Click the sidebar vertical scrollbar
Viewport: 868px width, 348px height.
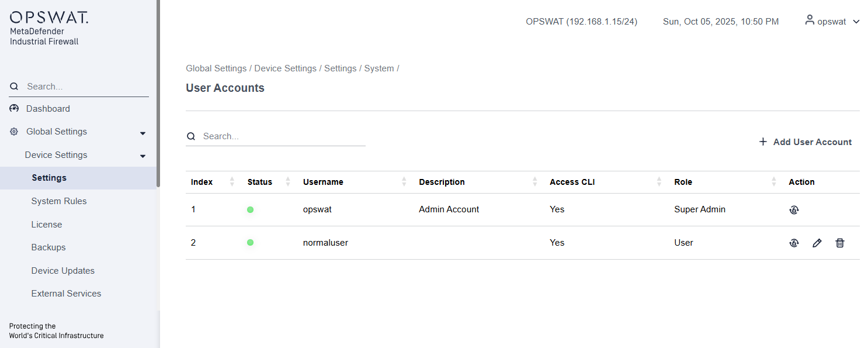[158, 94]
